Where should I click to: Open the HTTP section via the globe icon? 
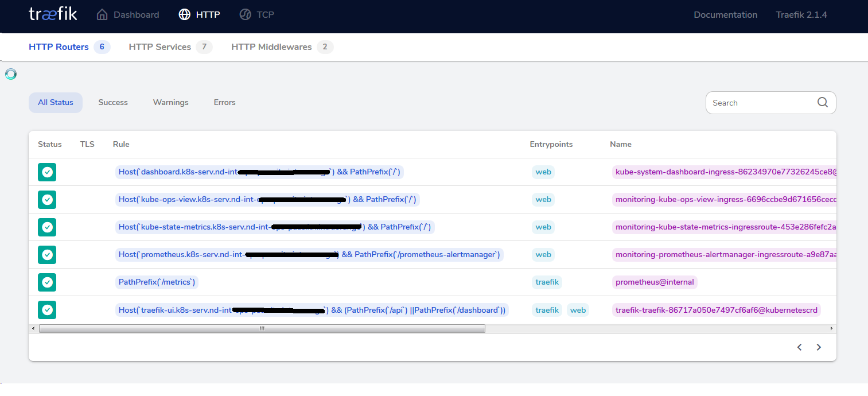(x=184, y=14)
